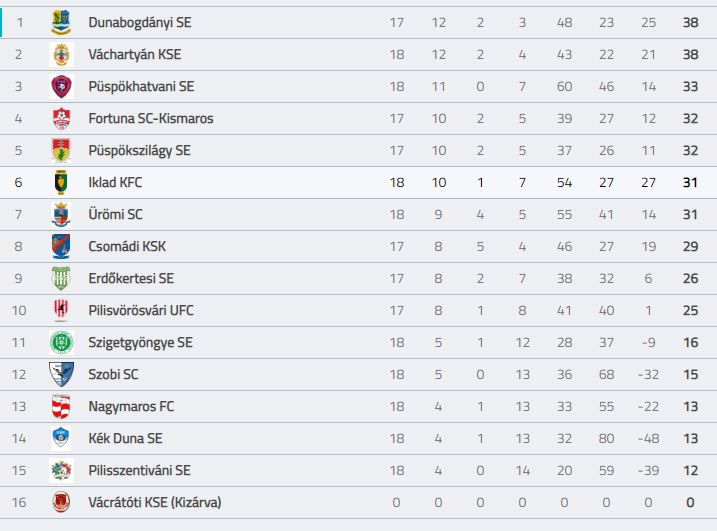Click the Iklad KFC shield logo
The width and height of the screenshot is (717, 531).
61,182
